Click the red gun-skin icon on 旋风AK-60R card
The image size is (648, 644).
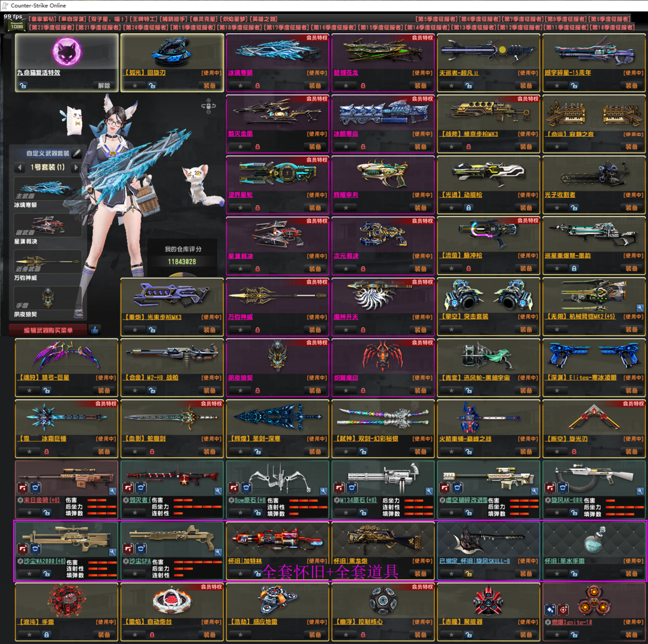pyautogui.click(x=550, y=488)
